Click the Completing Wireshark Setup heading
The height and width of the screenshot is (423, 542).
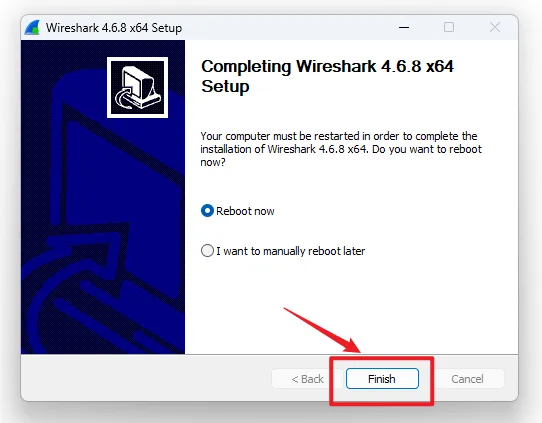coord(327,76)
